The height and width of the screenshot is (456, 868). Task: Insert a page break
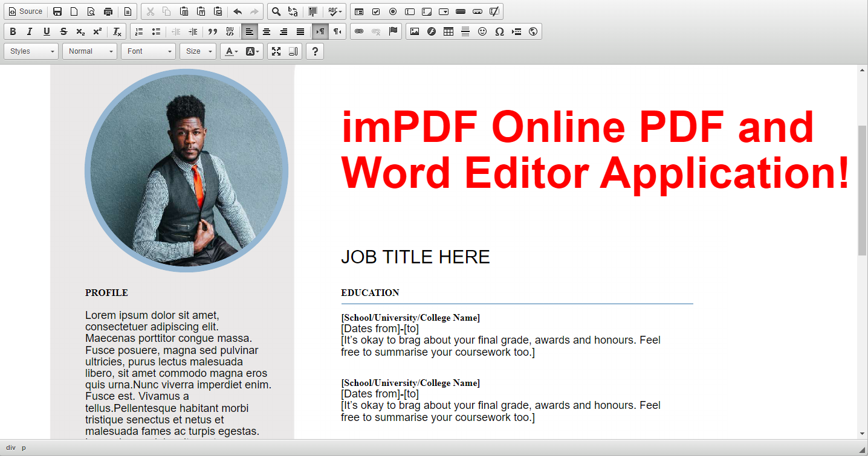[516, 31]
